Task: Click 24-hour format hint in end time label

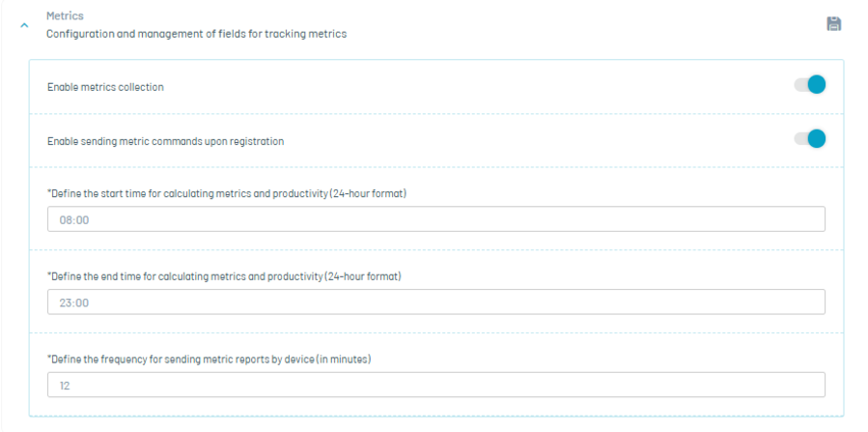Action: pos(363,275)
